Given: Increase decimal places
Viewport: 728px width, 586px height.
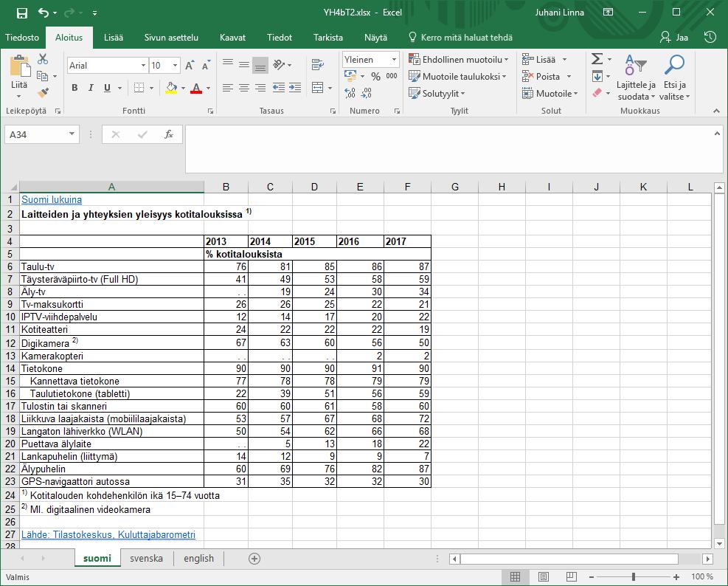Looking at the screenshot, I should (x=350, y=94).
